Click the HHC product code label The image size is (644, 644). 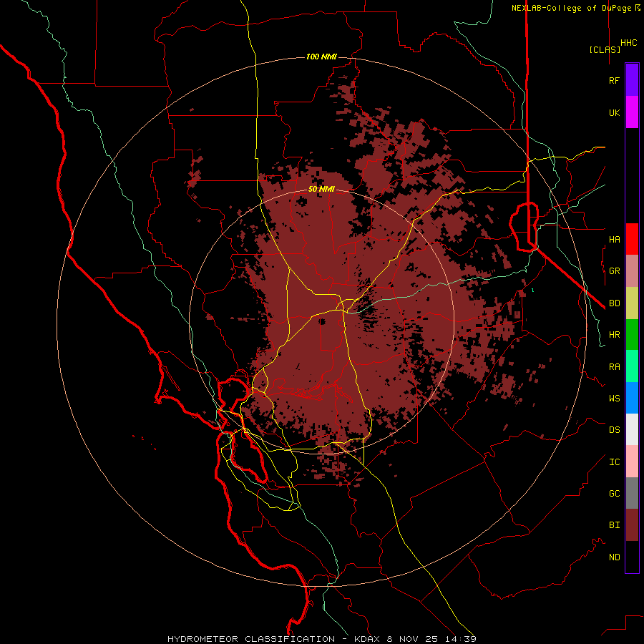pos(629,43)
